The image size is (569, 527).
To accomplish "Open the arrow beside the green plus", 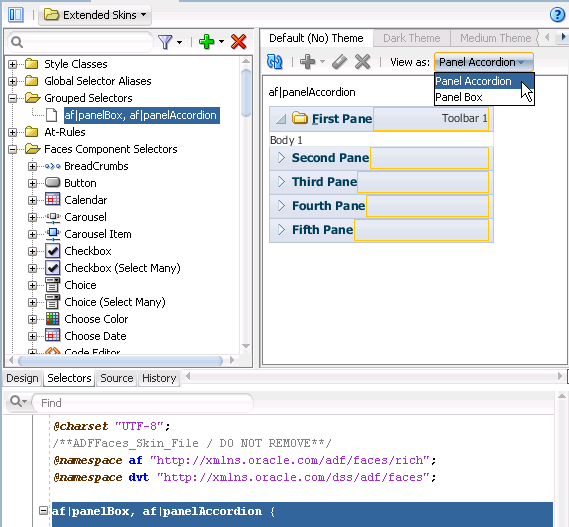I will [x=221, y=42].
